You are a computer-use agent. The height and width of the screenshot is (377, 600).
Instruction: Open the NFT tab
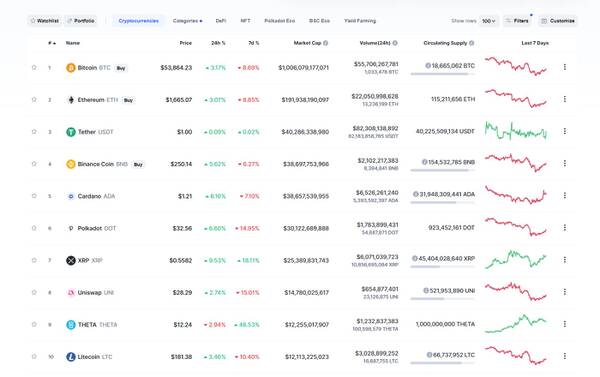tap(245, 21)
